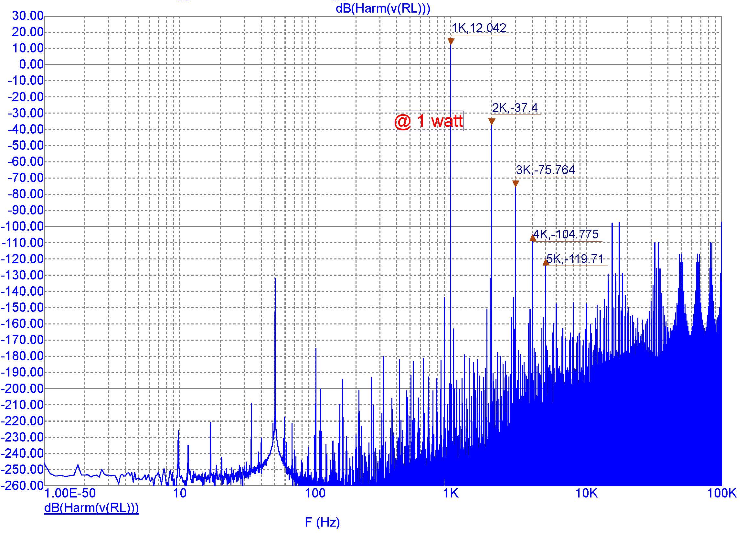Click the 0.00 y-axis label

(31, 64)
